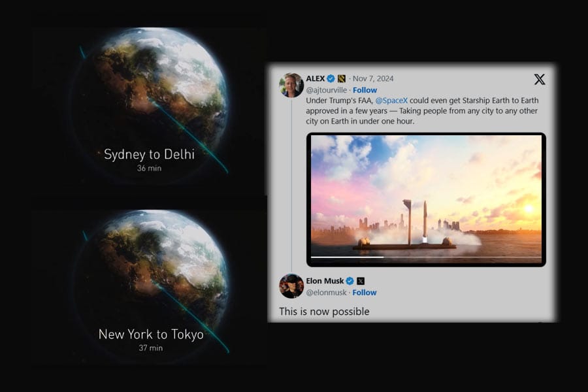Click the affiliate badge beside ALEX's checkmark
588x392 pixels.
[x=341, y=79]
